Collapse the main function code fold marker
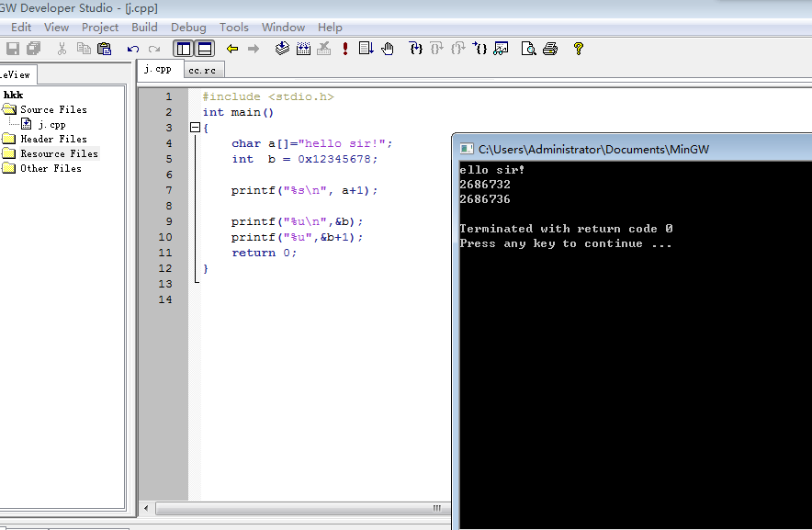Viewport: 812px width, 530px height. click(196, 128)
